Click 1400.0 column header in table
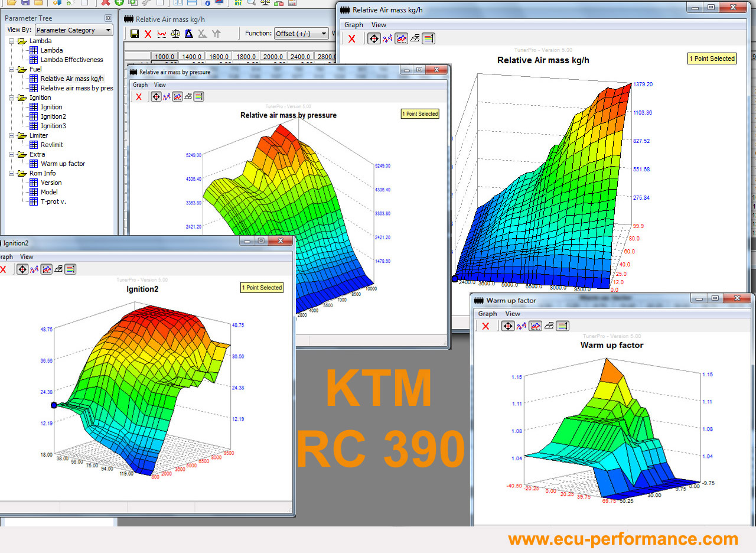The image size is (756, 553). pos(193,57)
